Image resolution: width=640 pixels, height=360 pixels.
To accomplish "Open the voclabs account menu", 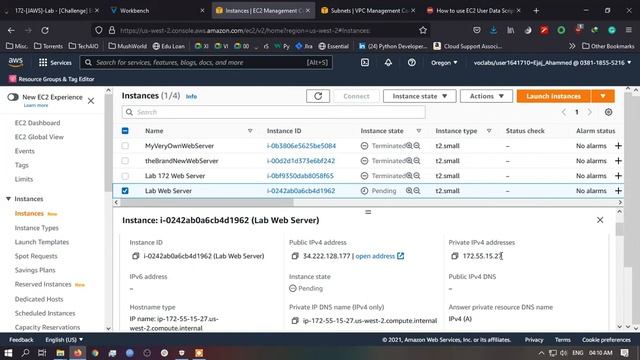I will coord(552,62).
